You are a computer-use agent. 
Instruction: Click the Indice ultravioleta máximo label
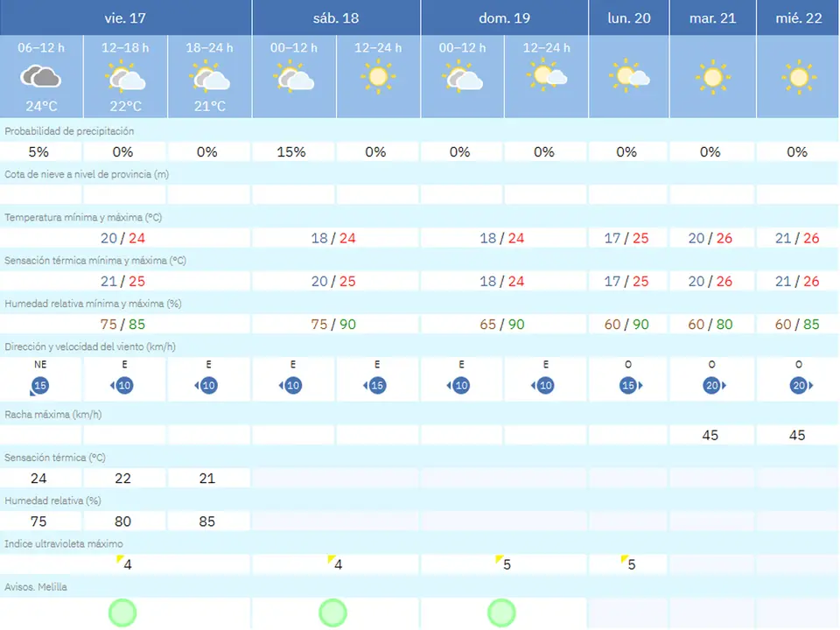(64, 543)
